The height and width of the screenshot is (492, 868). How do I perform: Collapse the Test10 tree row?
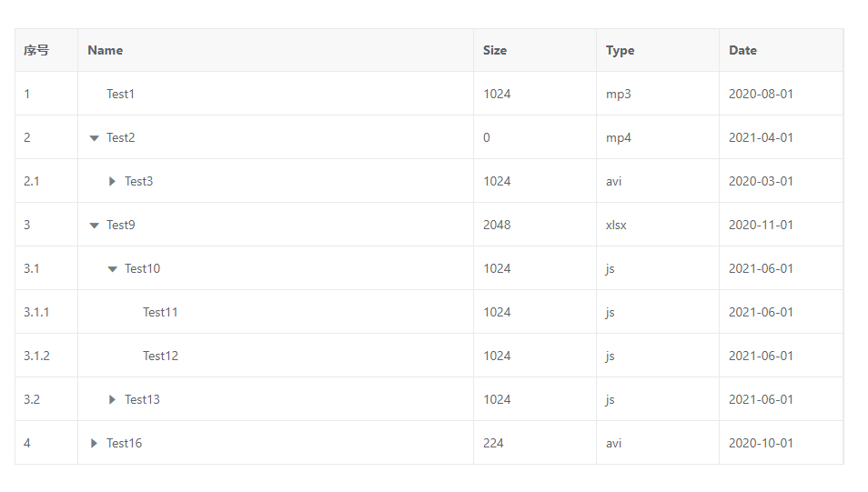[x=112, y=269]
